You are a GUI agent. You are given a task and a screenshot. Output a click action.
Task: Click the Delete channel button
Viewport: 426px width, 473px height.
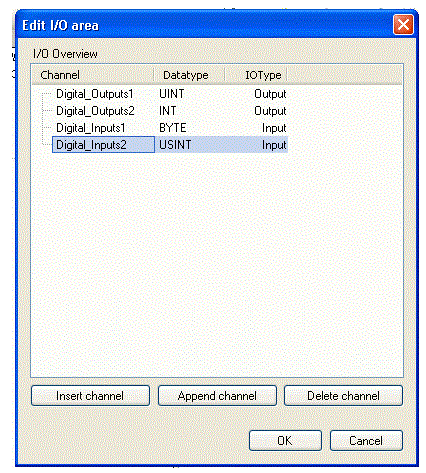click(343, 396)
